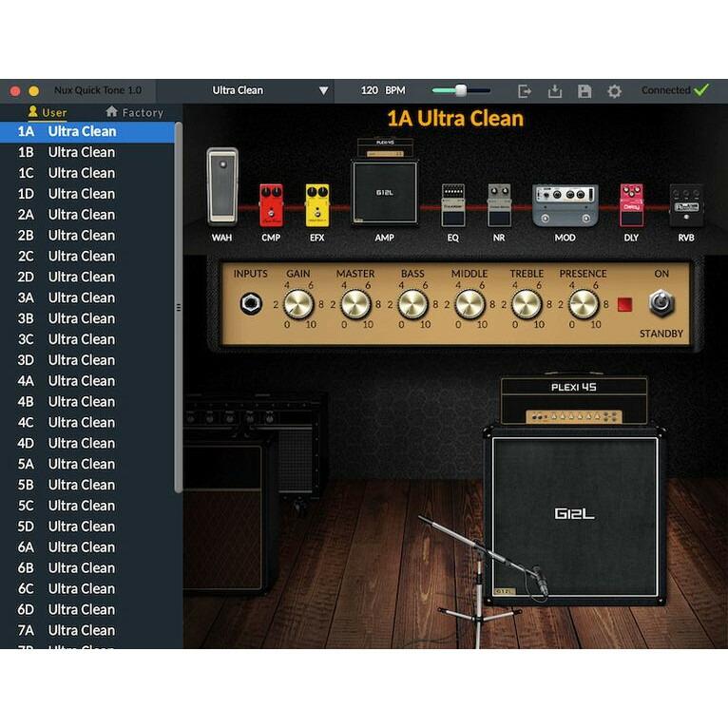Image resolution: width=728 pixels, height=728 pixels.
Task: Open the Ultra Clean preset dropdown
Action: (270, 90)
